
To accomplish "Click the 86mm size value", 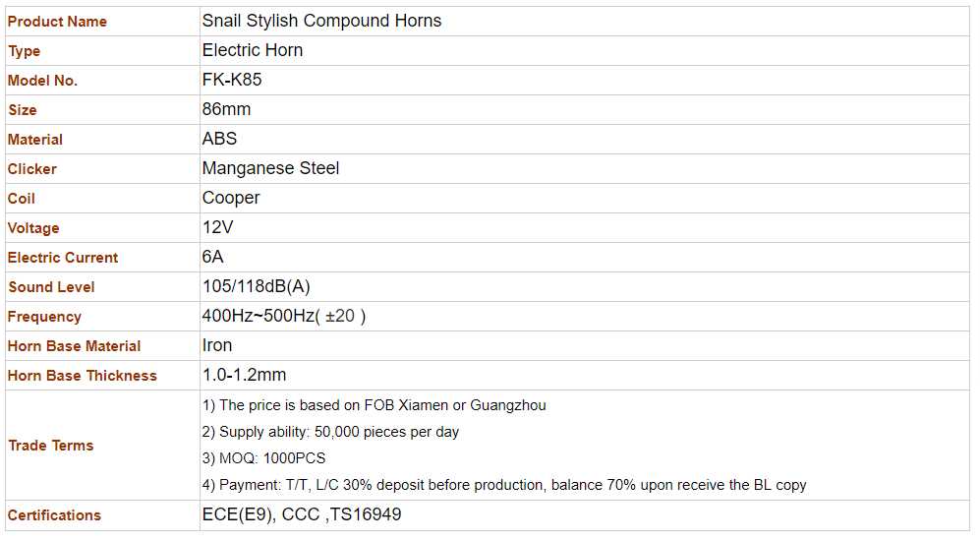I will point(226,109).
